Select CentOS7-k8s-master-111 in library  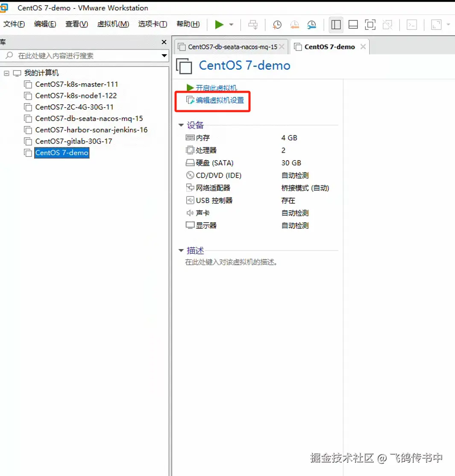tap(76, 84)
